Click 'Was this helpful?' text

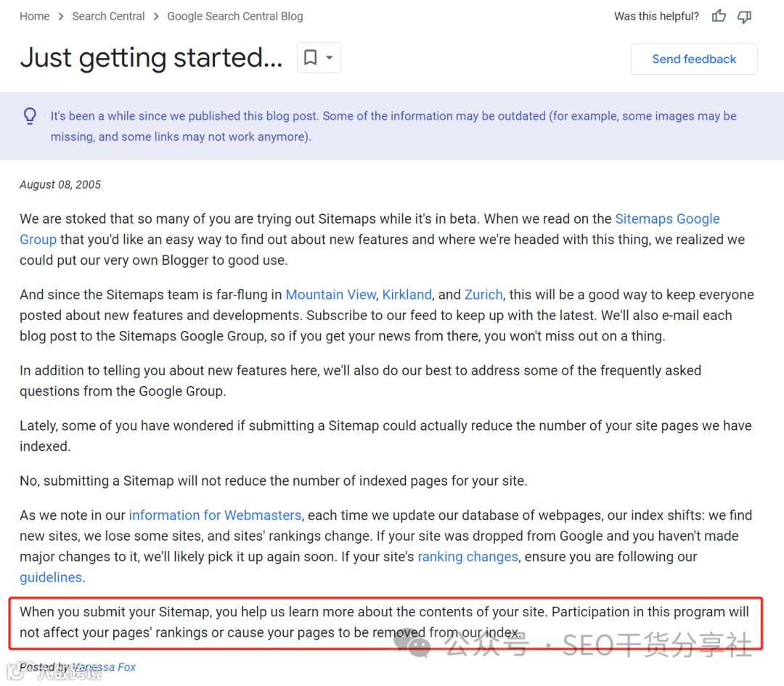(656, 16)
